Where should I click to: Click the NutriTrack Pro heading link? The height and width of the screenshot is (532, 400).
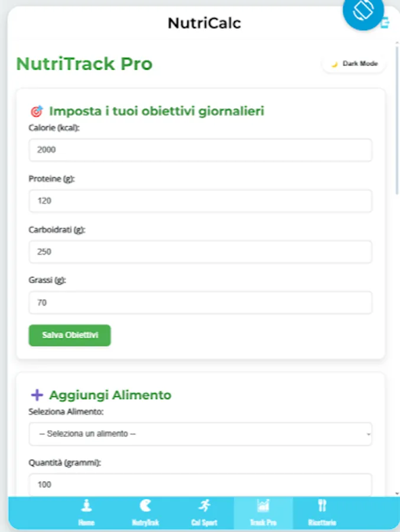tap(83, 63)
